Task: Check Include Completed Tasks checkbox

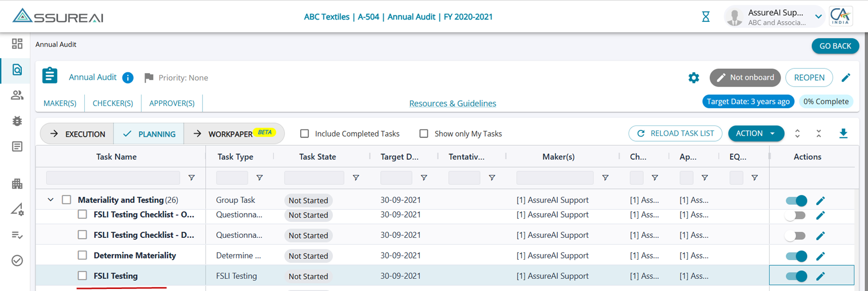Action: pyautogui.click(x=305, y=134)
